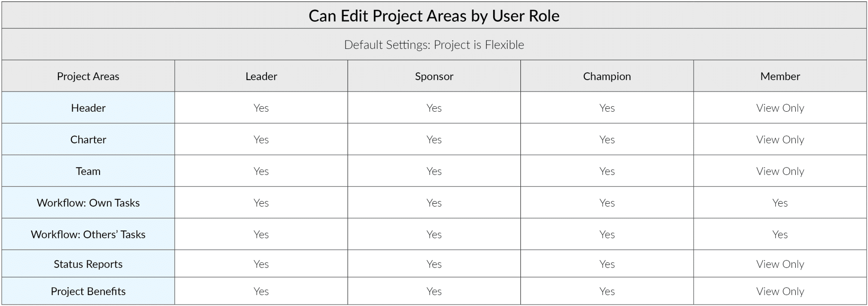
Task: Select the 'Project Areas' column header
Action: pos(88,77)
